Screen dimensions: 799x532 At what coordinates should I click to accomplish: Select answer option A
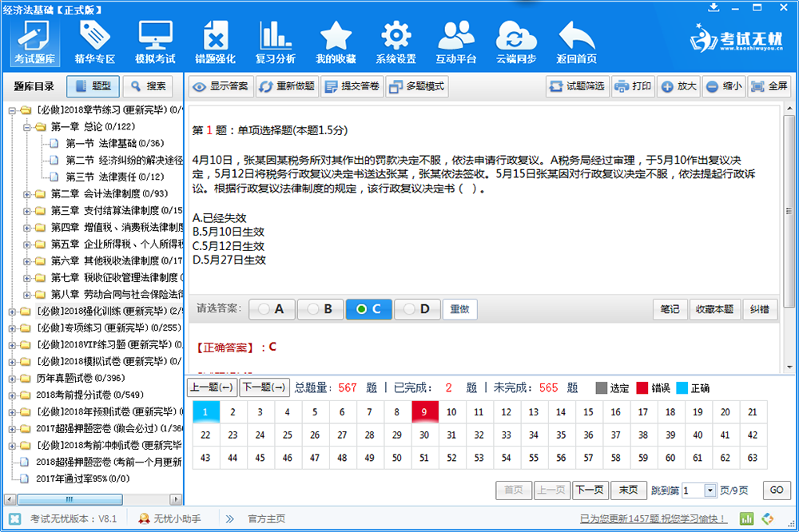[272, 309]
